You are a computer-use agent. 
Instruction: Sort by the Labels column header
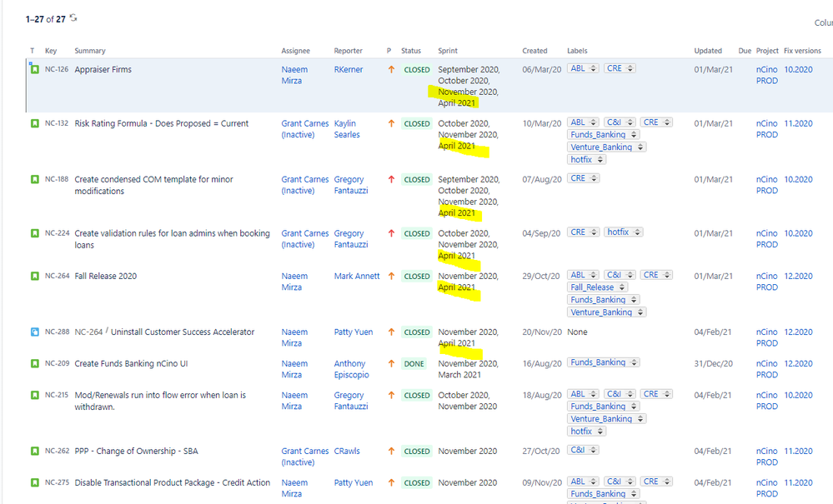[x=577, y=51]
